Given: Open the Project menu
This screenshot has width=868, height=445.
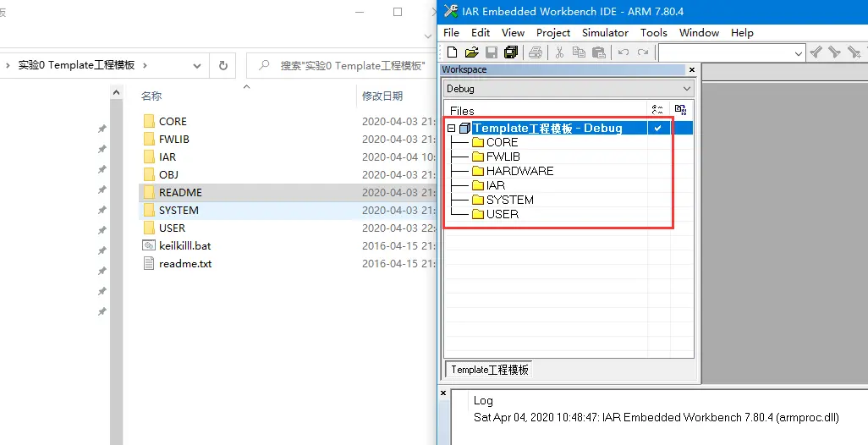Looking at the screenshot, I should [553, 33].
